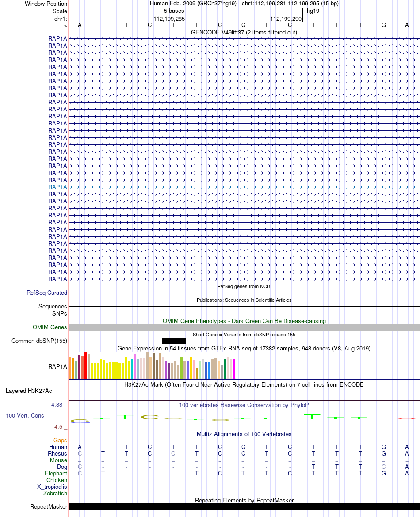Click the 'RefSeq genes from NCBI' title

tap(244, 286)
